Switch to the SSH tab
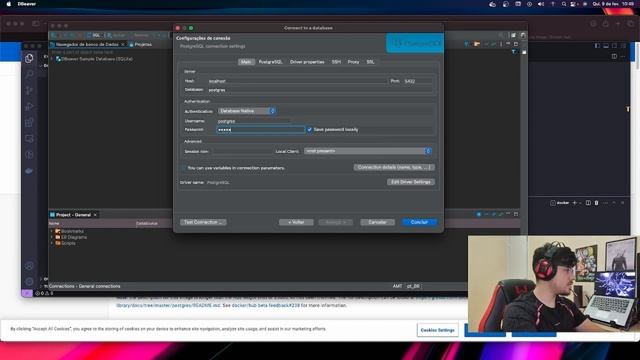 pyautogui.click(x=336, y=62)
